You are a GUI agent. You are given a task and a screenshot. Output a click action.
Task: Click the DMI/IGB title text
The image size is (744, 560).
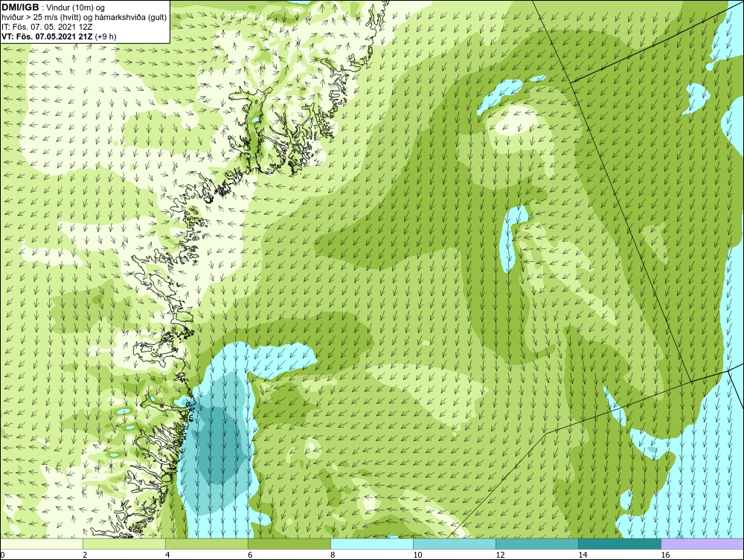(20, 7)
